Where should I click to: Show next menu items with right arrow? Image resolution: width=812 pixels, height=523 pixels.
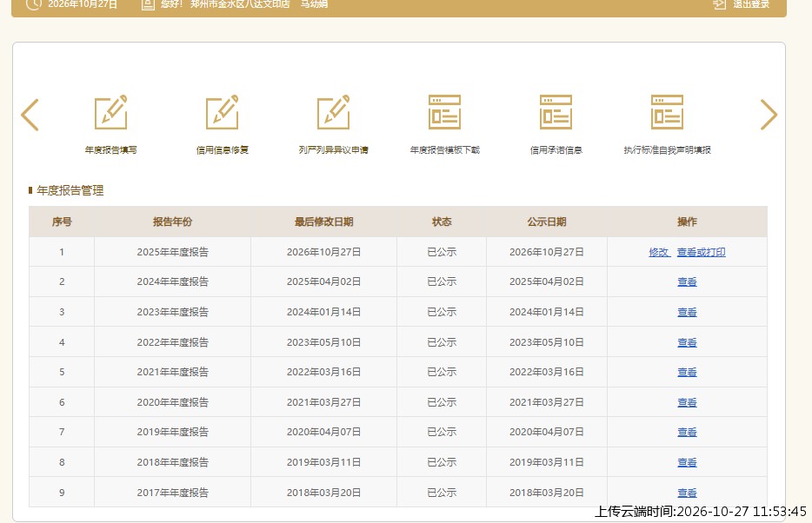[769, 115]
